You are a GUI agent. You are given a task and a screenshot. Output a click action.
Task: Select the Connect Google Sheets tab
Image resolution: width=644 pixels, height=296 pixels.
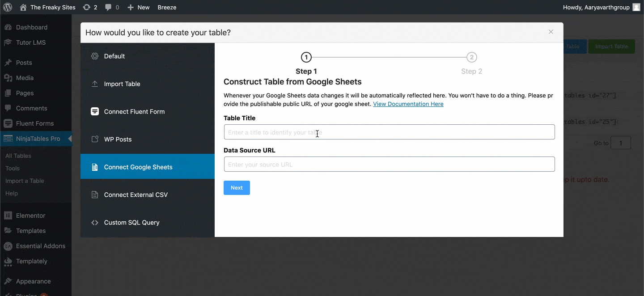(148, 166)
